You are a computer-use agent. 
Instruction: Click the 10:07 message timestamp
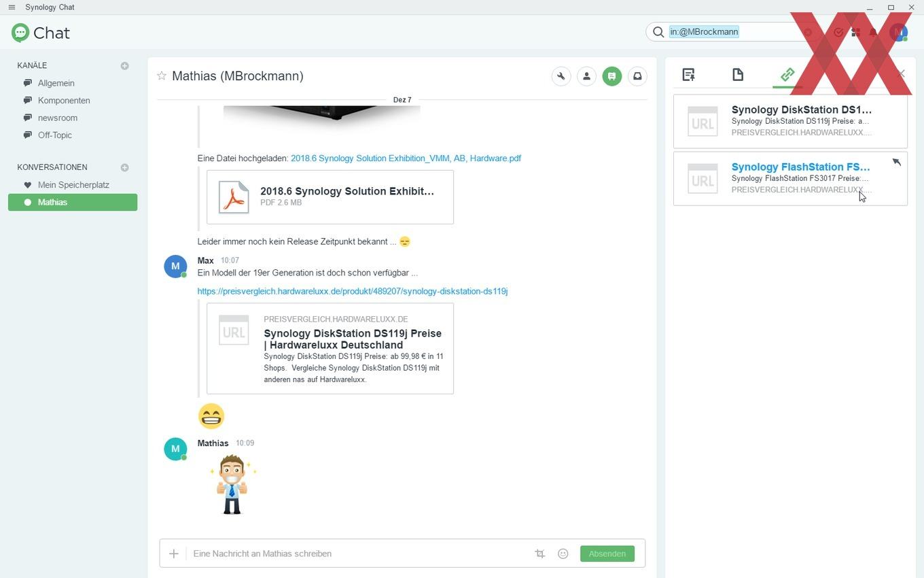coord(230,260)
